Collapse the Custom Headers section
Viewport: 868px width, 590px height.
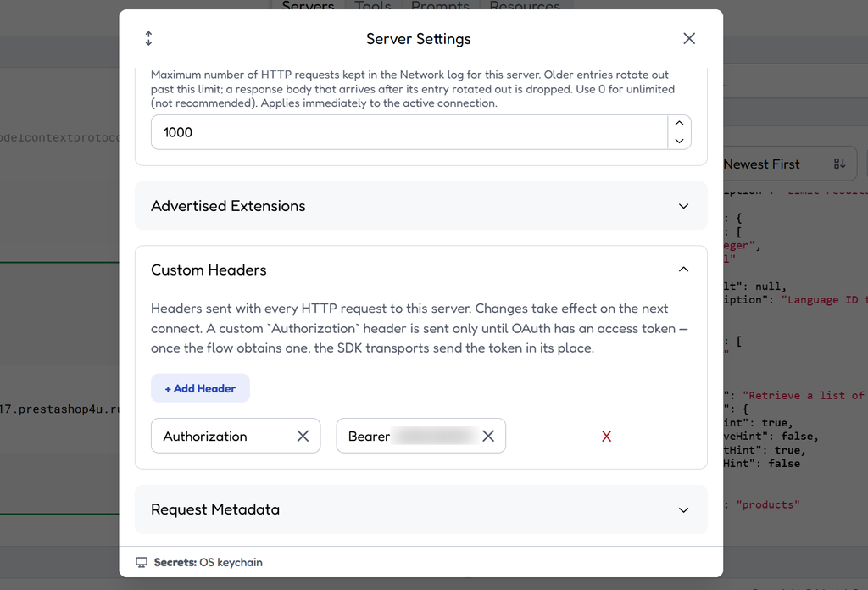[421, 270]
